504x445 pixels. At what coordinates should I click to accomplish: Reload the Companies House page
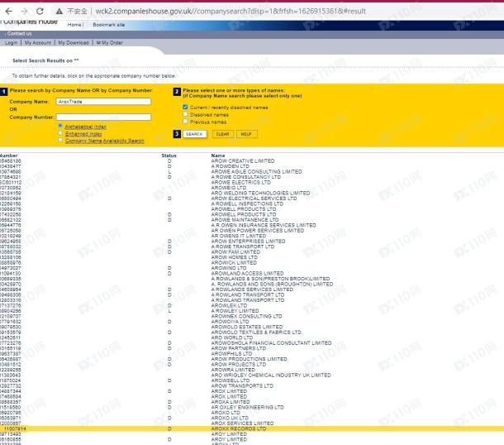pos(40,12)
